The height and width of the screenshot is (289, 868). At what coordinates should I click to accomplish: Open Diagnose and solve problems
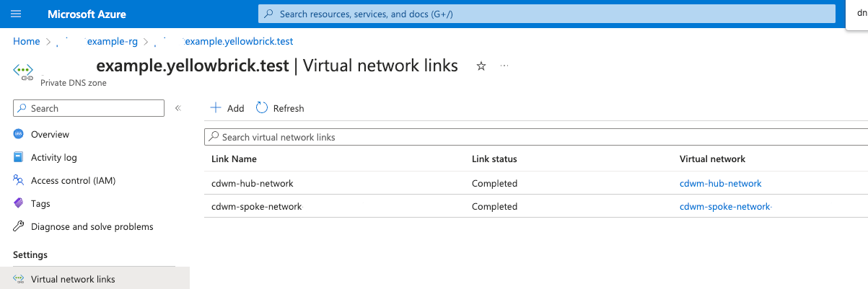pyautogui.click(x=92, y=226)
